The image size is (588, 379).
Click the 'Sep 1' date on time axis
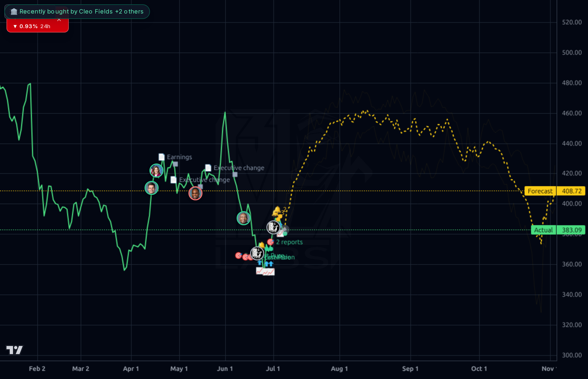click(x=410, y=369)
